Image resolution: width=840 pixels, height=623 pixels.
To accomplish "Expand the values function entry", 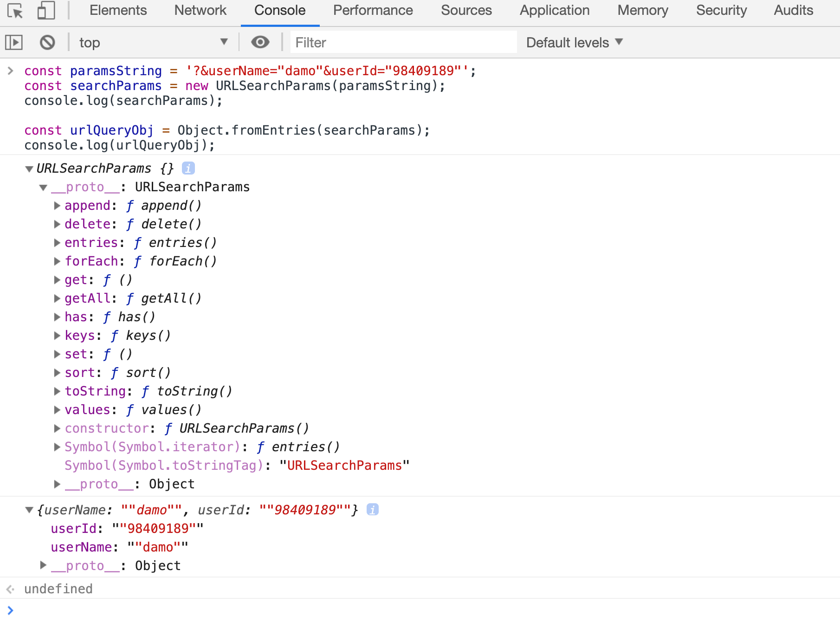I will [x=57, y=410].
